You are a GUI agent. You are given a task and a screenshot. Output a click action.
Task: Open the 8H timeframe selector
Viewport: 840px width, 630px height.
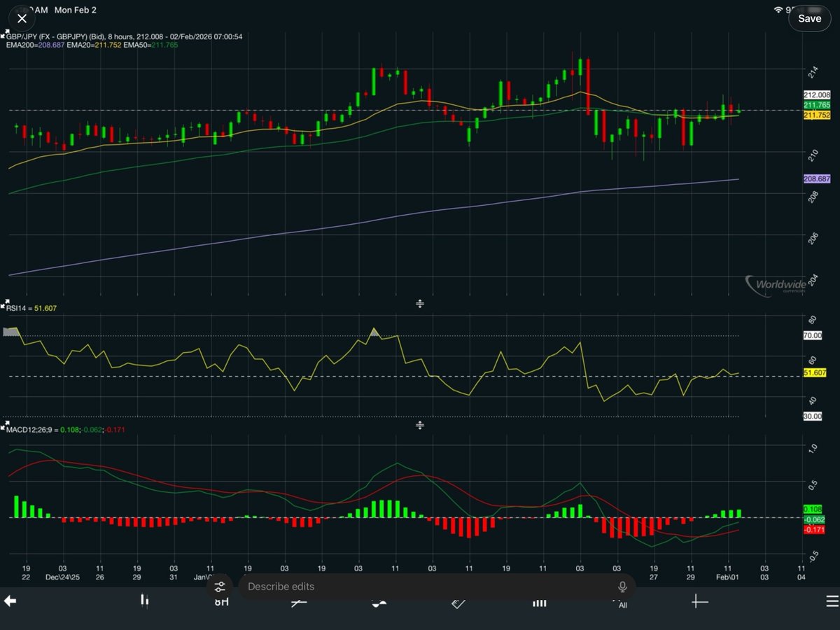(221, 601)
